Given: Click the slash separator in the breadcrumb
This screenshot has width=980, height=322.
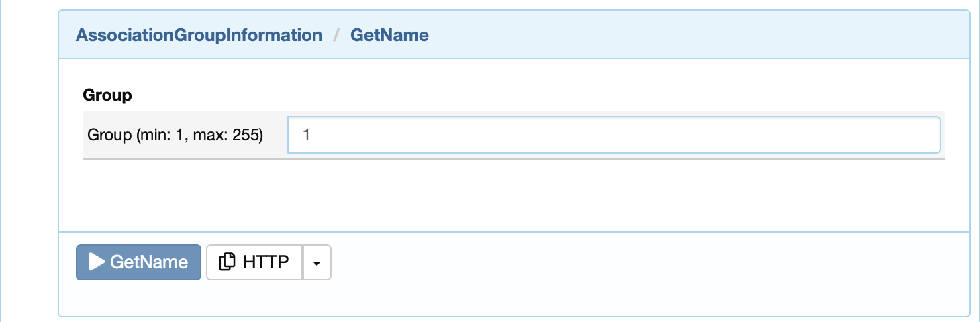Looking at the screenshot, I should 336,35.
